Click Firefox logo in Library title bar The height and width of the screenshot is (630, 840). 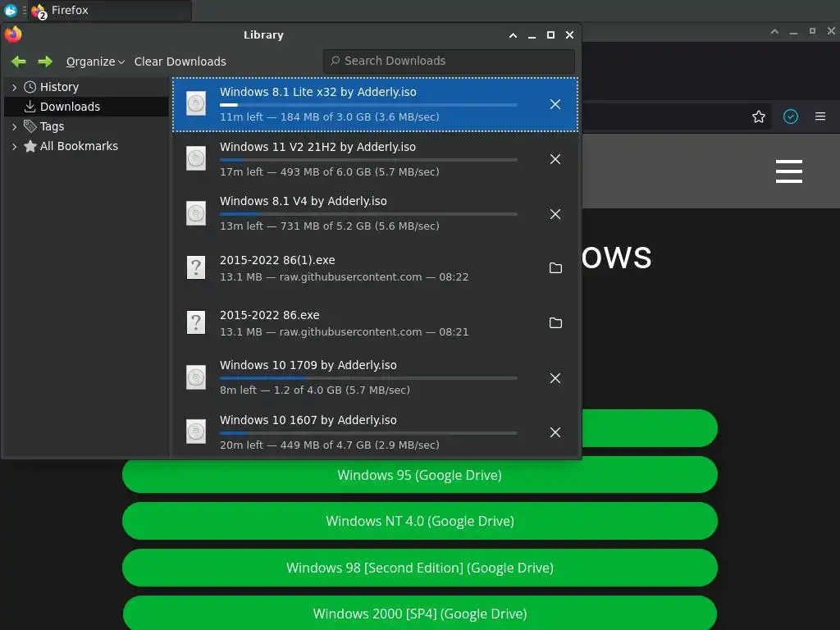[13, 34]
